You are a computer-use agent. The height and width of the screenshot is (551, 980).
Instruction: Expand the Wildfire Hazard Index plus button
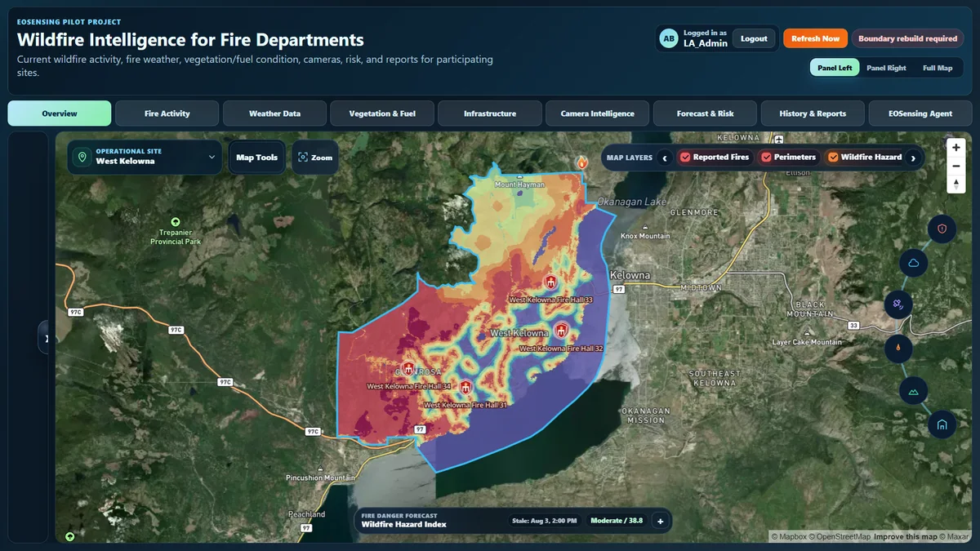point(661,521)
